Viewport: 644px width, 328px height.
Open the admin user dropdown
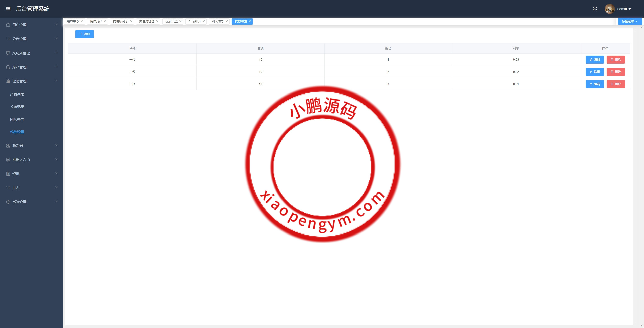[x=624, y=9]
